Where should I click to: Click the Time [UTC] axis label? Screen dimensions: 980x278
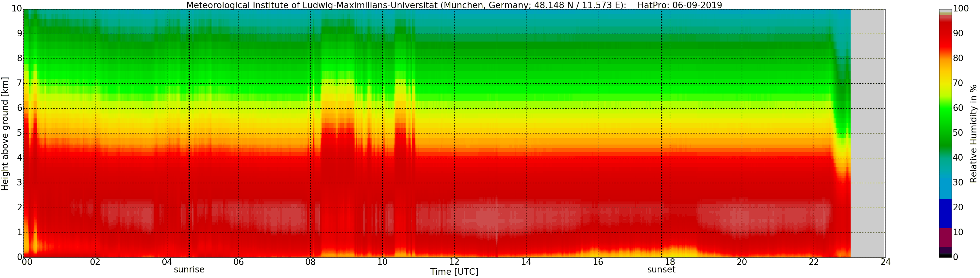[454, 272]
